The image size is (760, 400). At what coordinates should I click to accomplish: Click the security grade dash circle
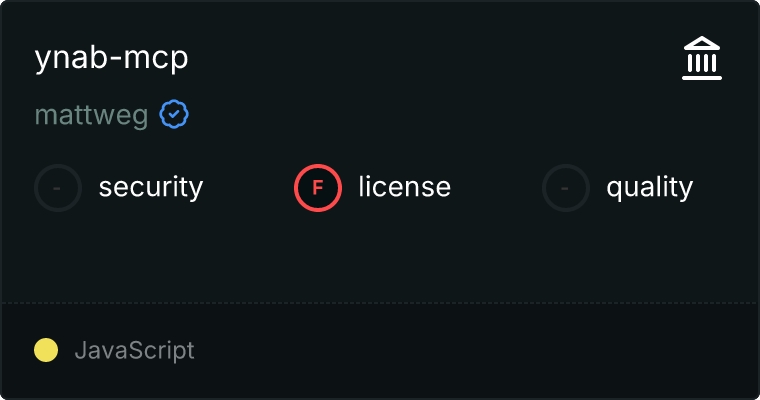tap(58, 187)
